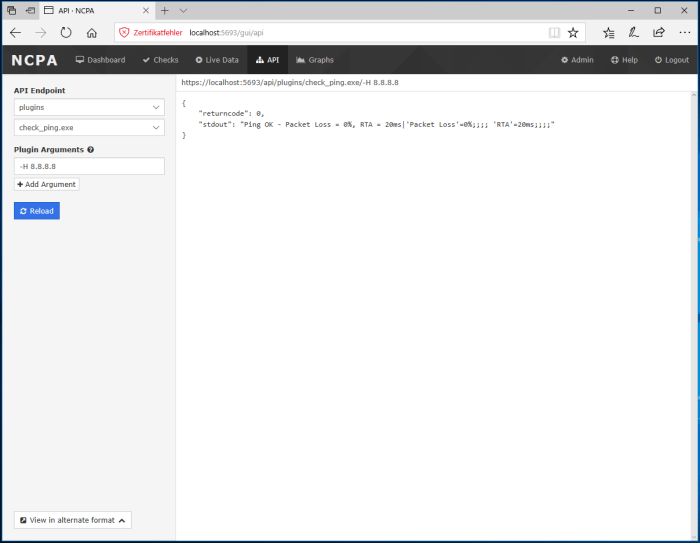Go back using browser back arrow

click(16, 33)
